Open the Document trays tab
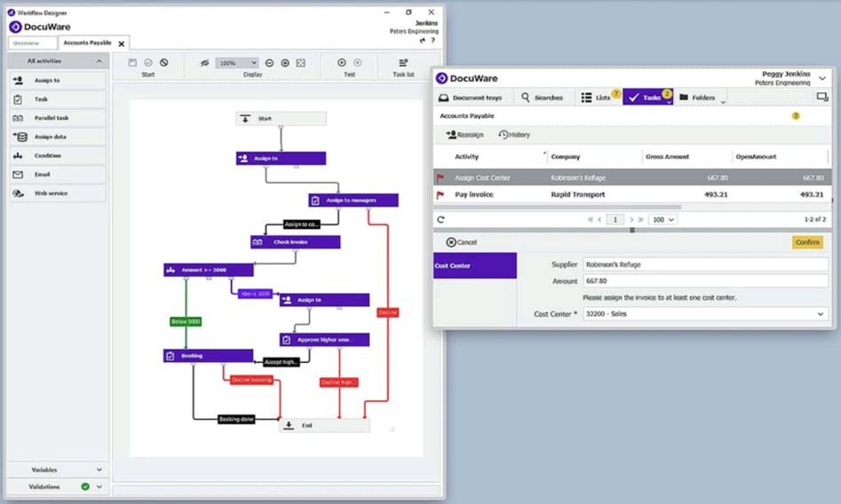 point(470,98)
